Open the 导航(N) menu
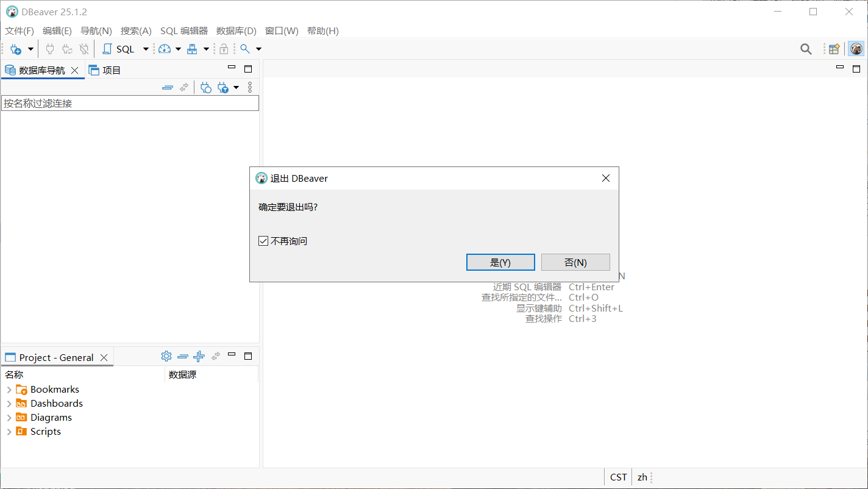Screen dimensions: 868x489 coord(96,31)
